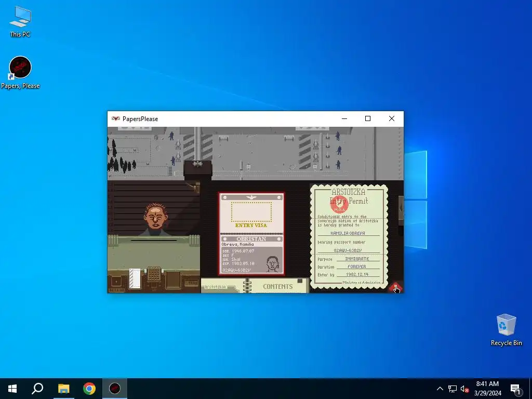Select name Obreva, Kamilia on passport

click(x=237, y=244)
